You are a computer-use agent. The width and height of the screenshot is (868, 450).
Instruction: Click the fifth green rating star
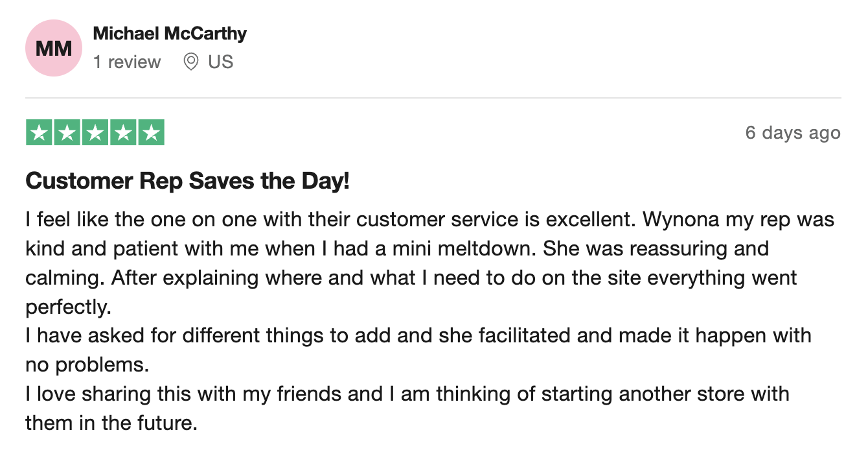click(x=151, y=133)
